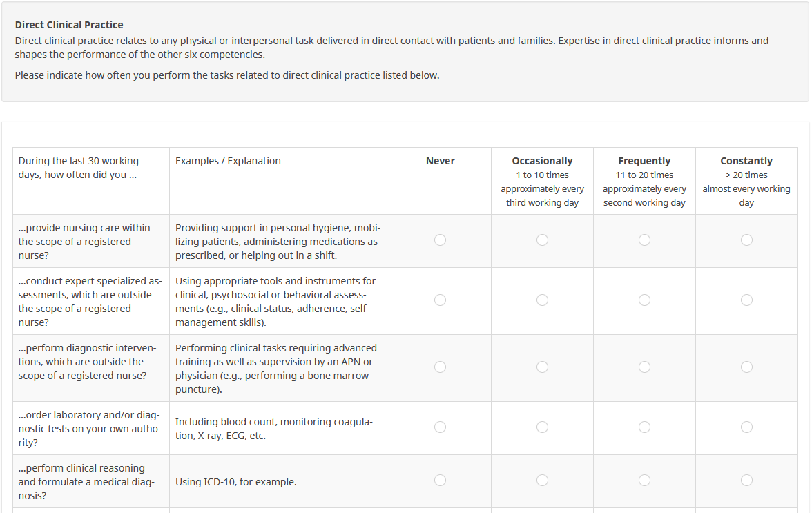Choose Occasionally for performing diagnostic interventions

click(x=543, y=367)
